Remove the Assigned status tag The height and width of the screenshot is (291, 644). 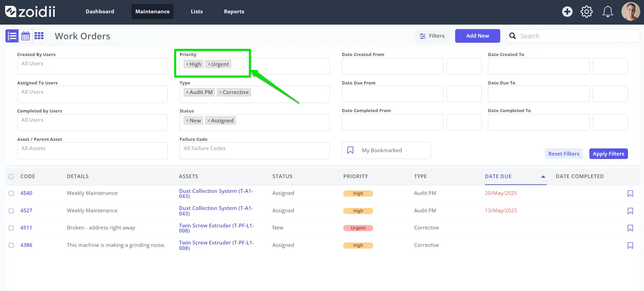pos(209,121)
